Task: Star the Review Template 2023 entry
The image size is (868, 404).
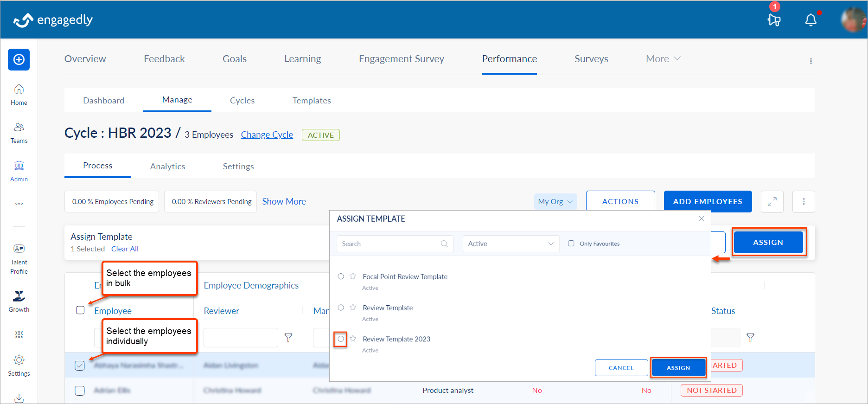Action: click(353, 339)
